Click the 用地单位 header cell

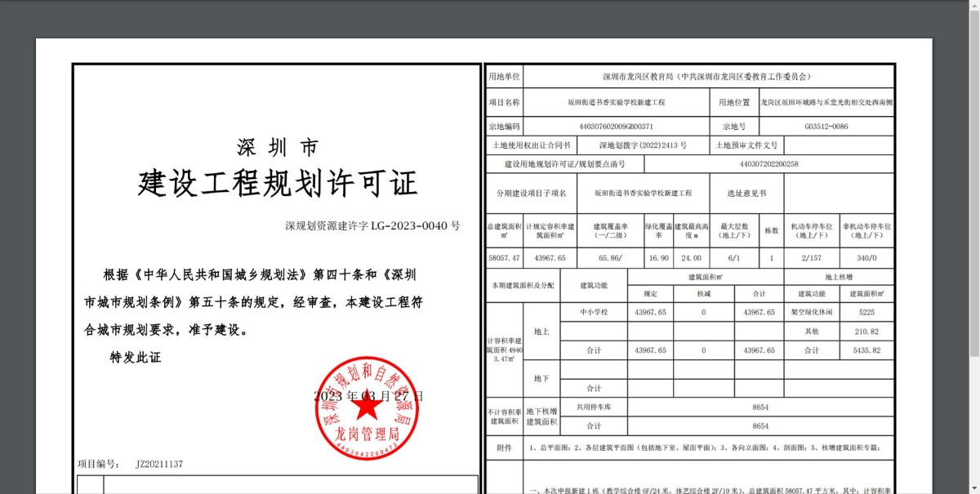504,77
